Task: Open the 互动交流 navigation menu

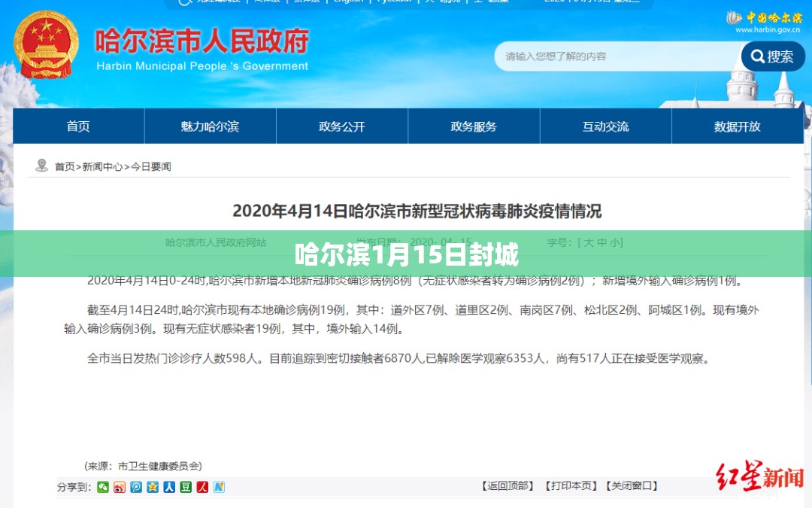Action: [606, 126]
